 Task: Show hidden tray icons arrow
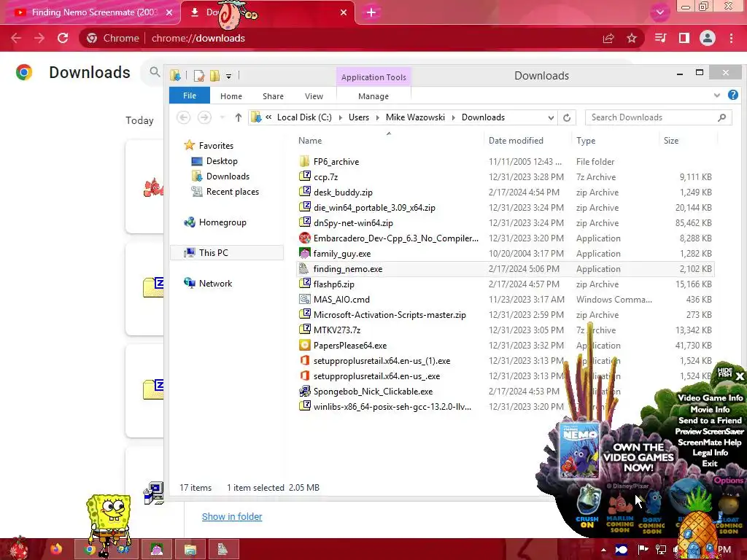[x=603, y=550]
